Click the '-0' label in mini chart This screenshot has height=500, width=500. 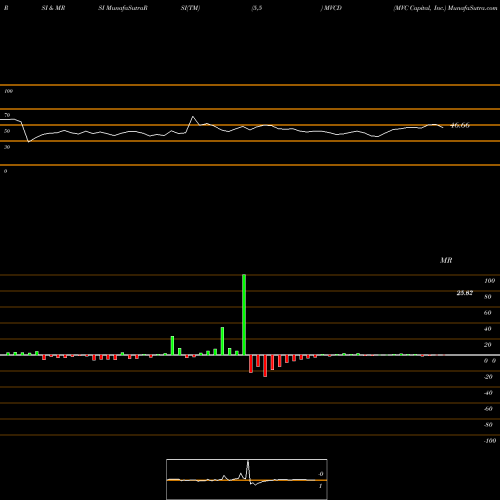click(321, 474)
